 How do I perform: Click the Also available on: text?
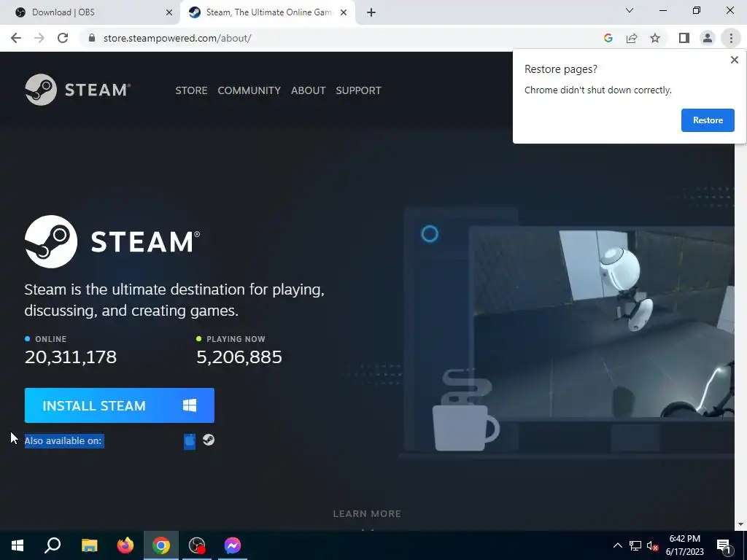tap(63, 441)
